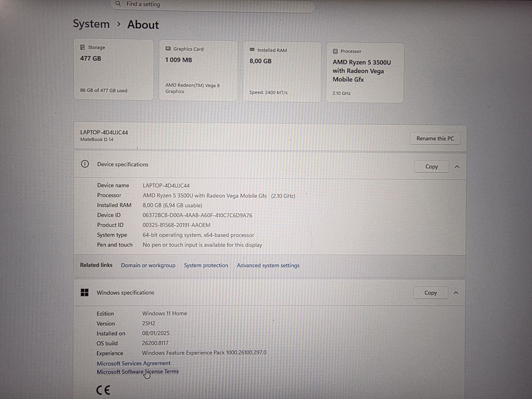
Task: Copy the Device specifications
Action: (x=432, y=166)
